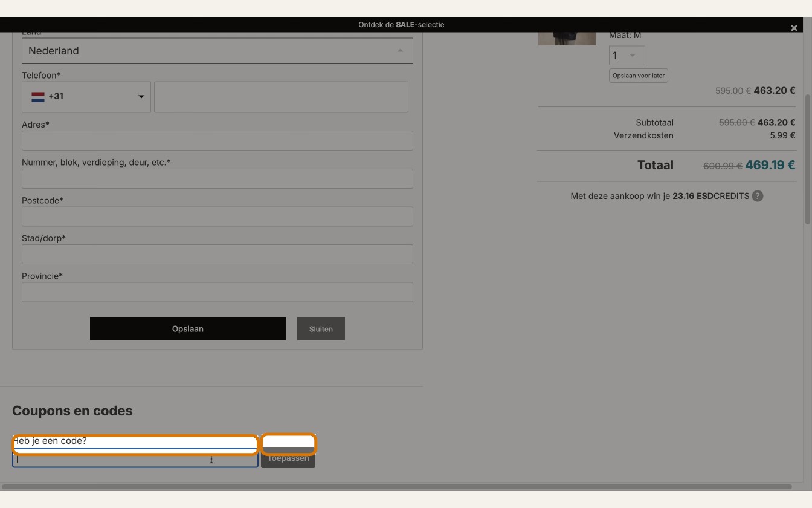Click the Ontdek de SALE-selectie banner text
812x508 pixels.
coord(401,25)
